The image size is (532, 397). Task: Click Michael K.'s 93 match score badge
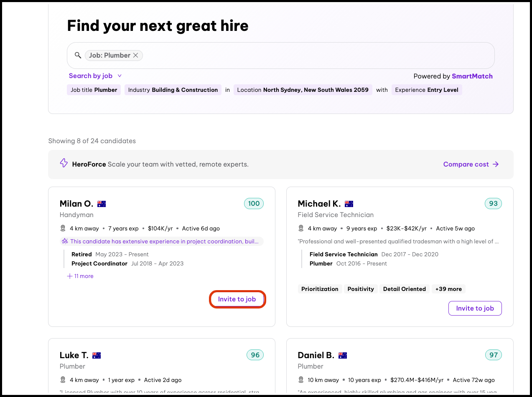(x=493, y=204)
